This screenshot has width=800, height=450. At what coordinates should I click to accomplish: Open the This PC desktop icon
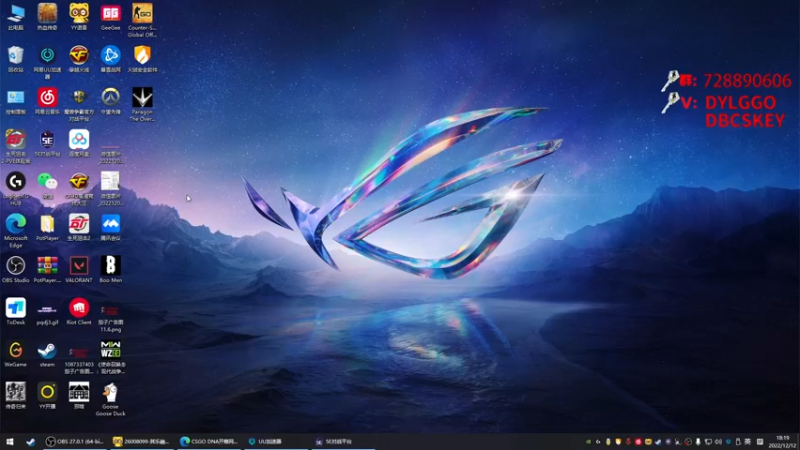coord(16,16)
